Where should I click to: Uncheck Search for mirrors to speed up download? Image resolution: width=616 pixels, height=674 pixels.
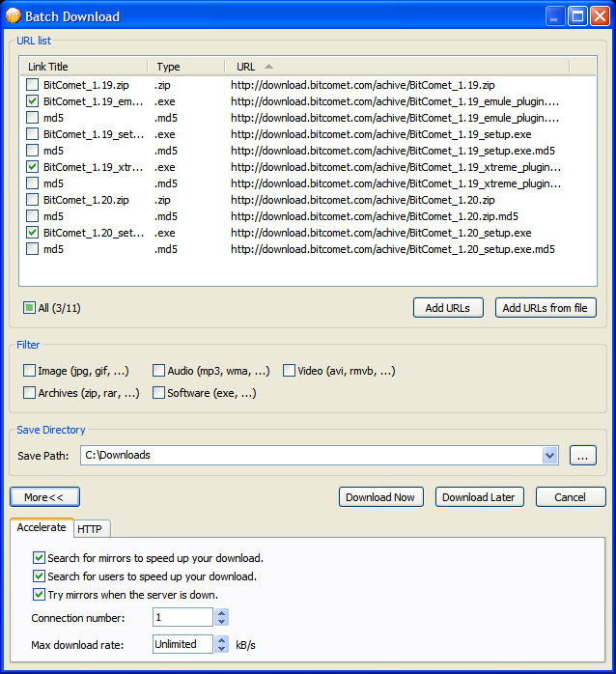tap(39, 558)
